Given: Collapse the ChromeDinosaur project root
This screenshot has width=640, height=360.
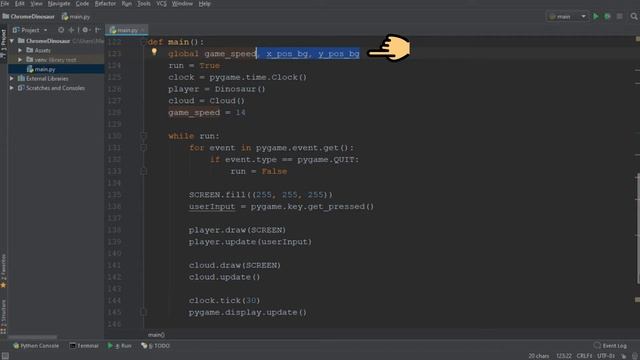Looking at the screenshot, I should [12, 41].
